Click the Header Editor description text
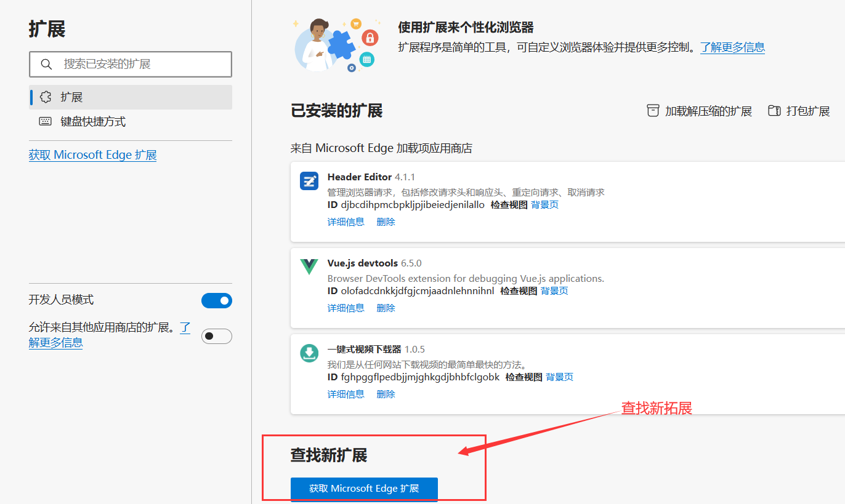845x504 pixels. 466,193
